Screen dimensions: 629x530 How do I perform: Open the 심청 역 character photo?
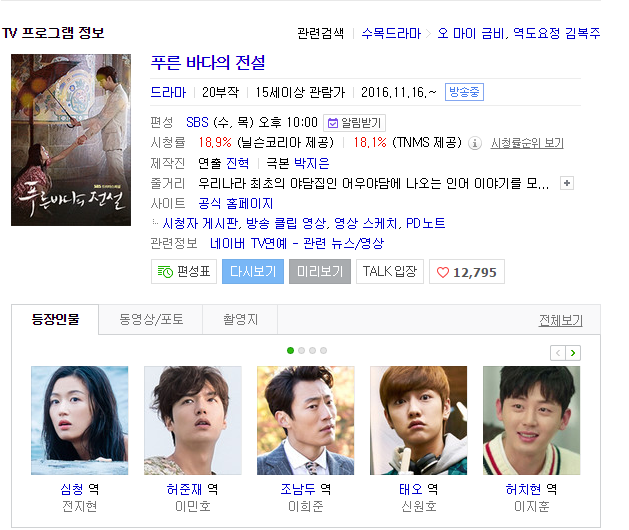[x=80, y=420]
